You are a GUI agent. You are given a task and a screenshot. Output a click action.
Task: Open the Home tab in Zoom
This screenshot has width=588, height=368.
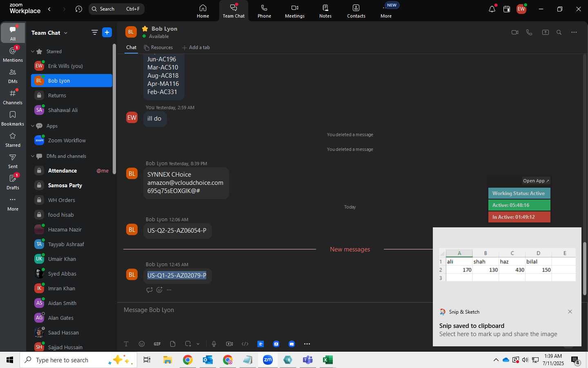click(203, 11)
